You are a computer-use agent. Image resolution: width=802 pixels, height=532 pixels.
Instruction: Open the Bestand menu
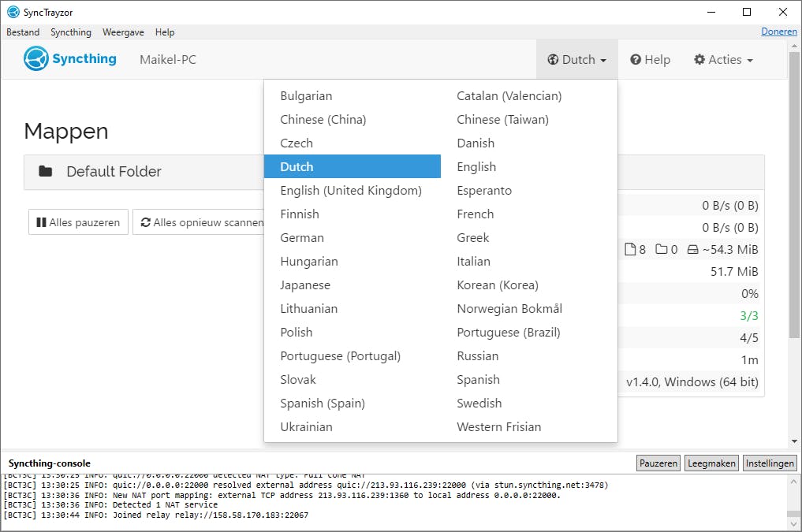click(x=23, y=32)
